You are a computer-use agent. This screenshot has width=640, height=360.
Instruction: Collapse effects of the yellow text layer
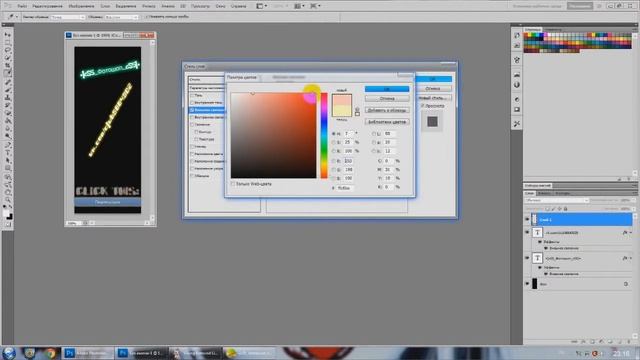tap(631, 233)
